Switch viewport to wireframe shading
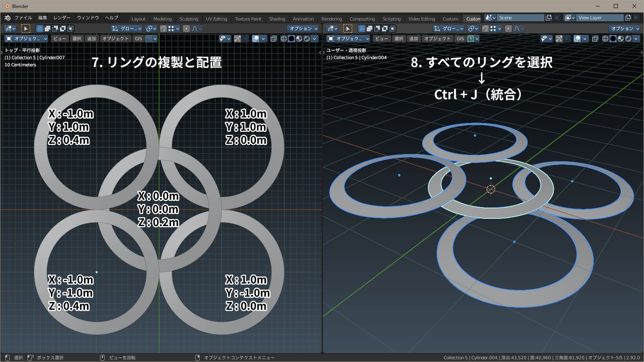Image resolution: width=644 pixels, height=362 pixels. coord(283,39)
